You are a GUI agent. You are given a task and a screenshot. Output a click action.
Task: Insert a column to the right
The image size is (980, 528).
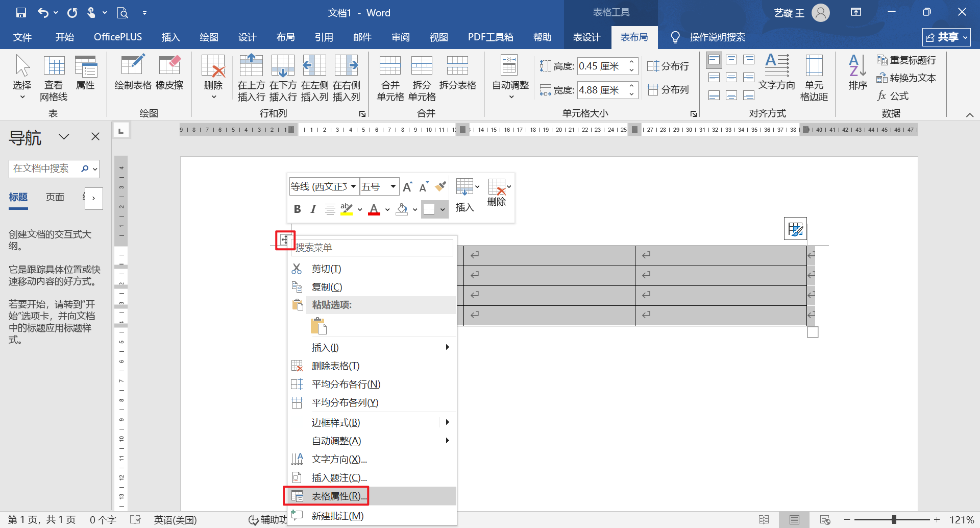tap(346, 78)
